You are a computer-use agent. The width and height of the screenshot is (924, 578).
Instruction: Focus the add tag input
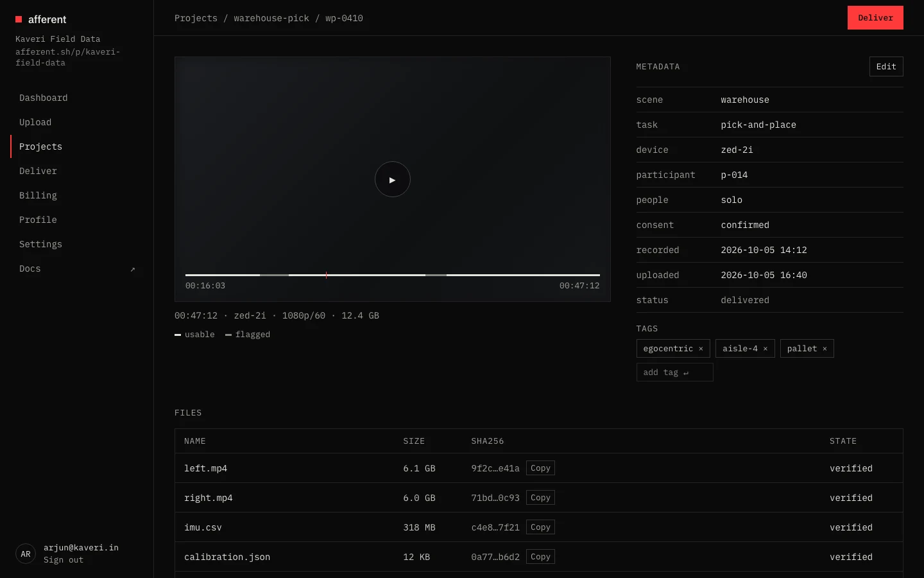[x=674, y=372]
